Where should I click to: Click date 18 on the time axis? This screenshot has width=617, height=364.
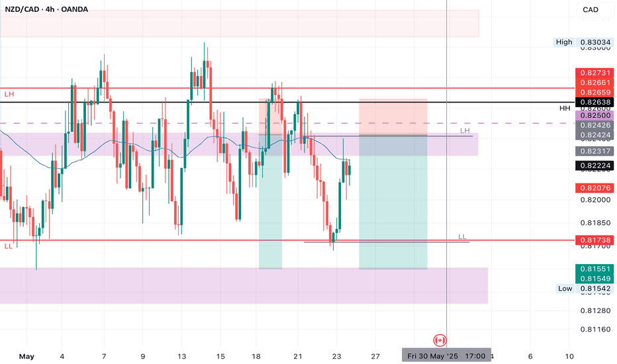[256, 357]
